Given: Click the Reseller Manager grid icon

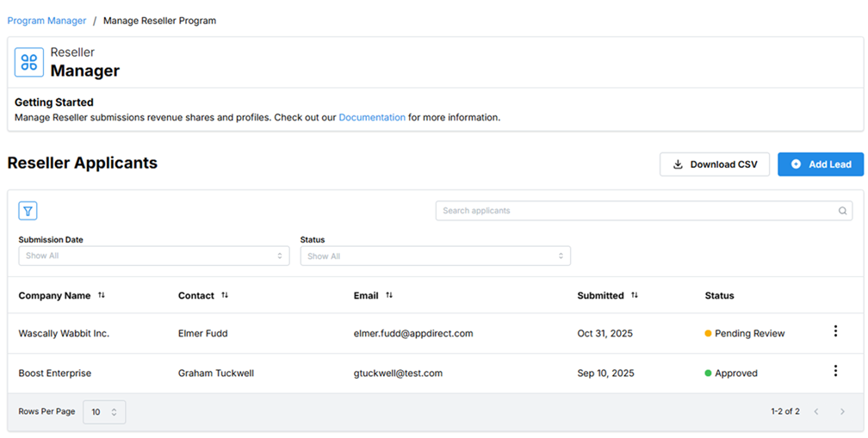Looking at the screenshot, I should 29,62.
